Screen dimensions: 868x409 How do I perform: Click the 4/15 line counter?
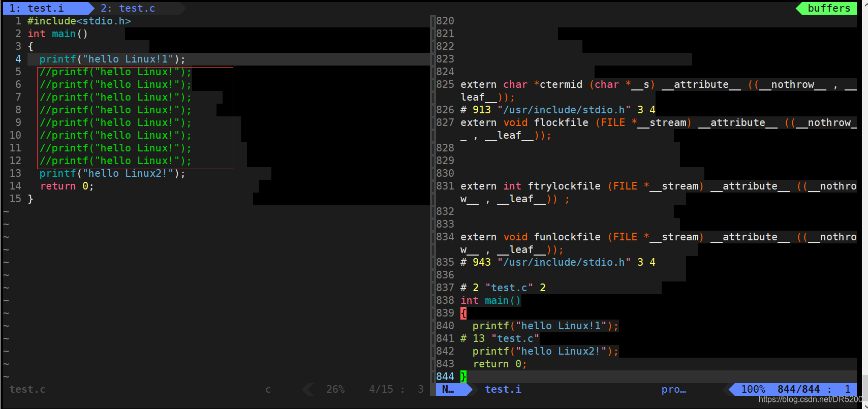(x=381, y=389)
